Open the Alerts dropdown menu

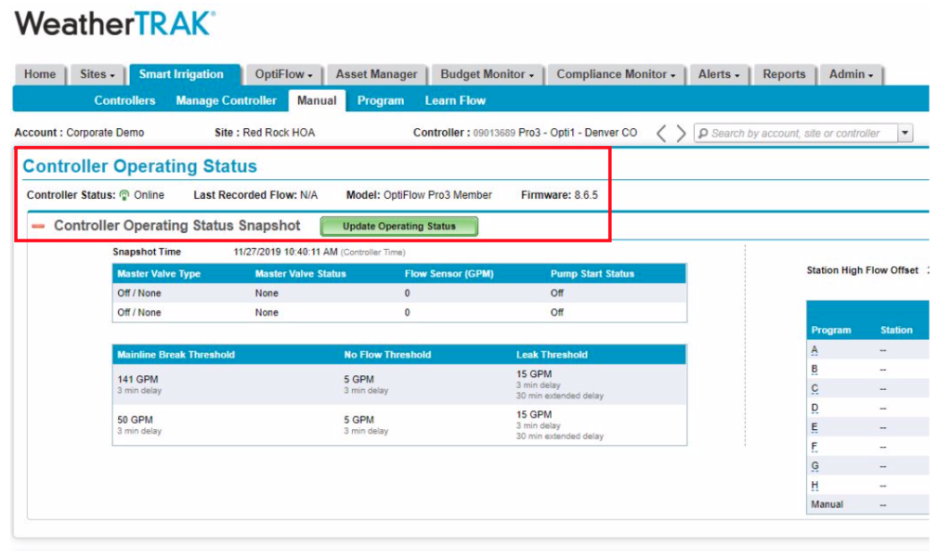click(719, 74)
